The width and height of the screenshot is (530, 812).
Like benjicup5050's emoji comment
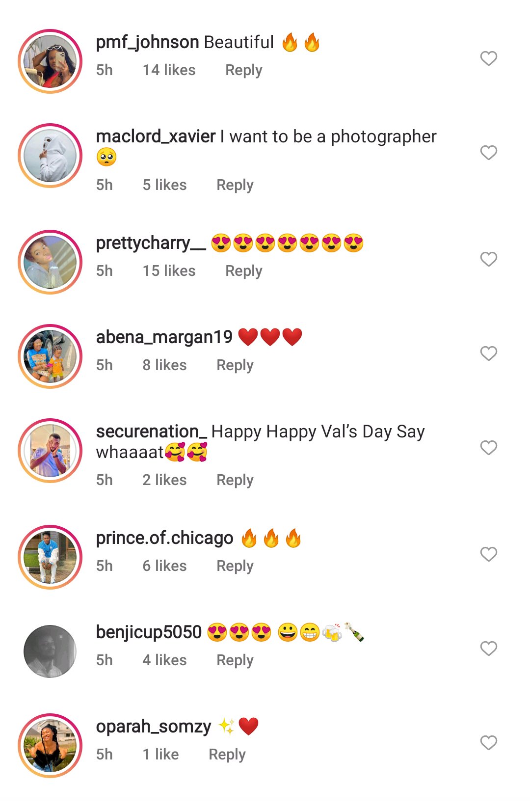488,649
